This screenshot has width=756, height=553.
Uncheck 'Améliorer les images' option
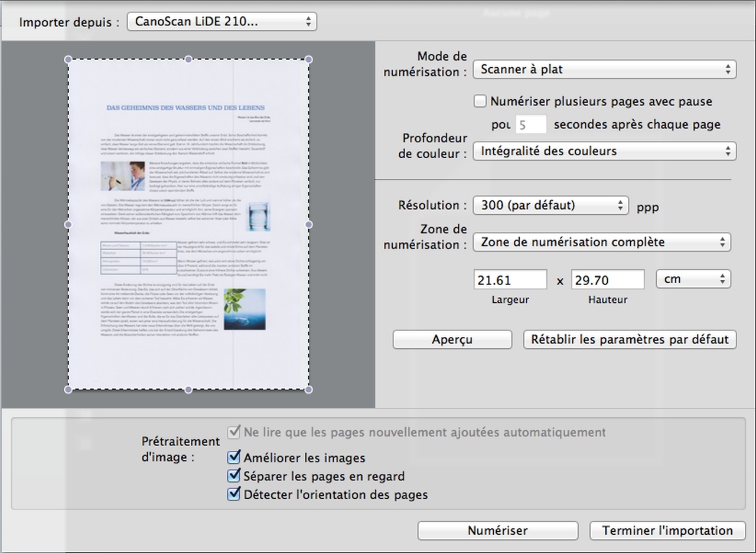[x=234, y=457]
